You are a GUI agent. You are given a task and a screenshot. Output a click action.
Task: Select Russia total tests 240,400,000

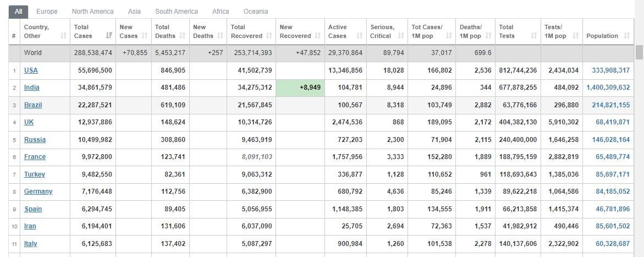(x=518, y=139)
